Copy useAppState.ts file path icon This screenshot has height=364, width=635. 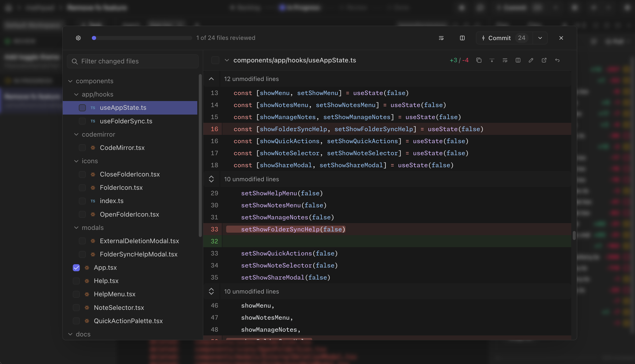tap(479, 60)
